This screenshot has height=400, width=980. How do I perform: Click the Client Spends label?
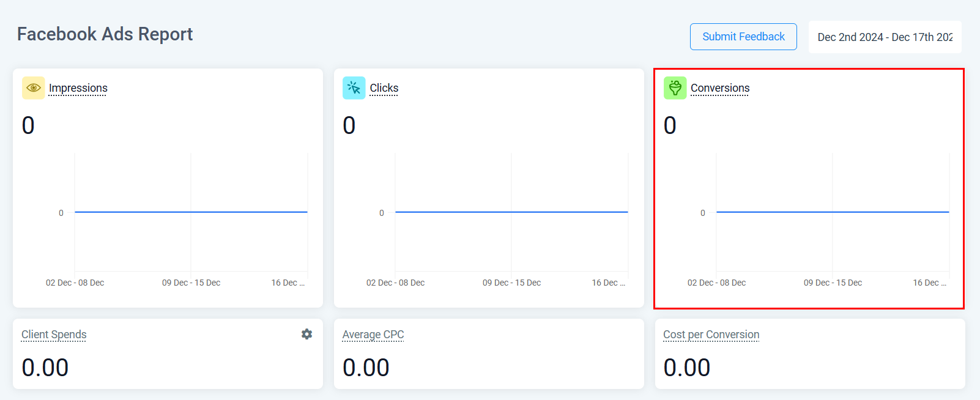(54, 335)
